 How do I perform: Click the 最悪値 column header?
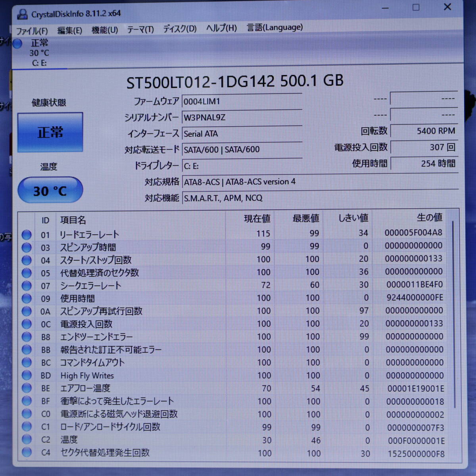(306, 218)
